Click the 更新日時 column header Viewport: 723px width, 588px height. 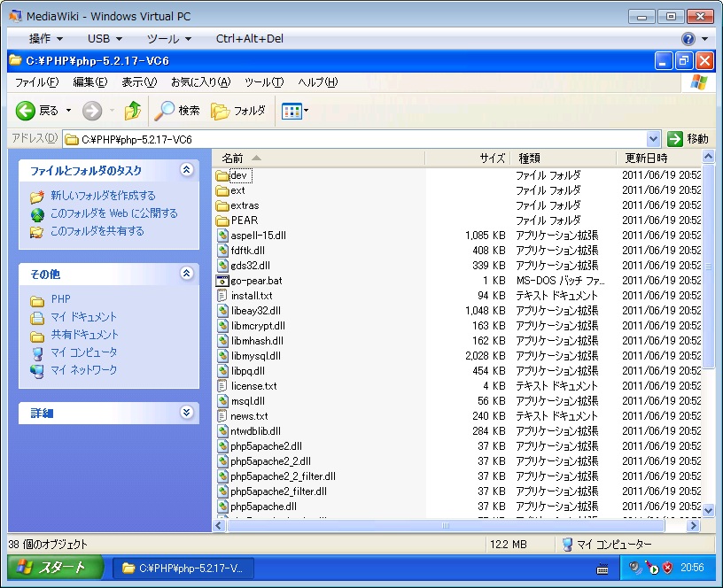pos(658,159)
